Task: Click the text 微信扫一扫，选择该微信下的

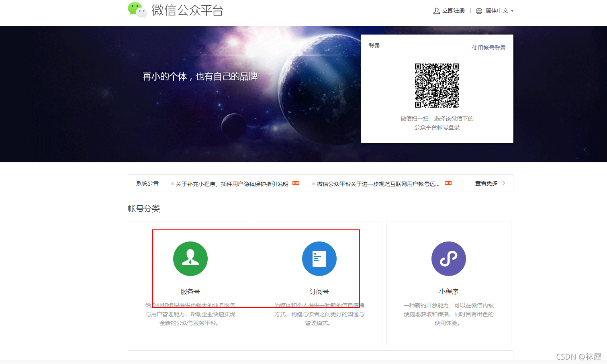Action: coord(437,119)
